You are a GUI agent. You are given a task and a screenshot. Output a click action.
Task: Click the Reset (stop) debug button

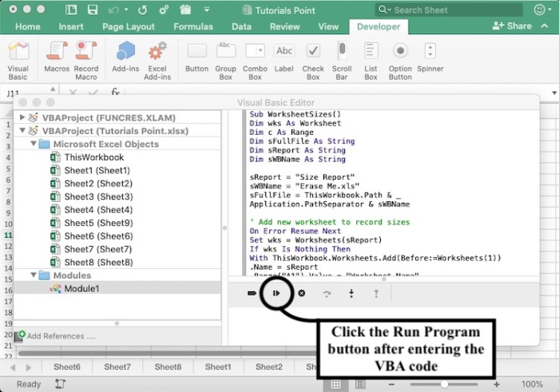click(x=302, y=293)
